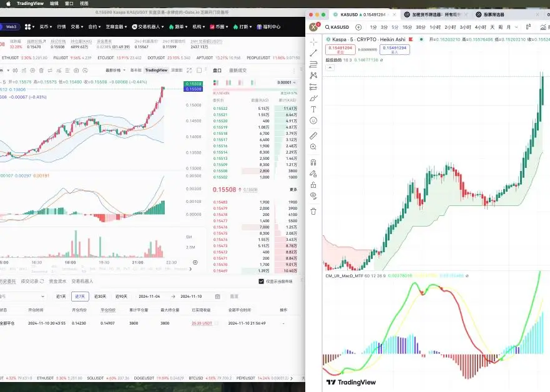This screenshot has width=550, height=392.
Task: Select the TradingView chart mode tab
Action: click(x=156, y=70)
